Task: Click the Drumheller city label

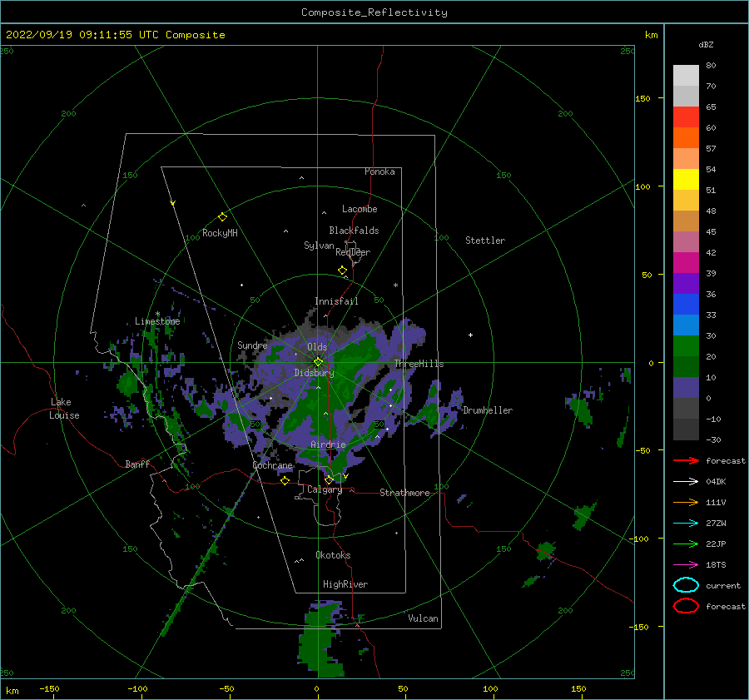Action: click(488, 410)
